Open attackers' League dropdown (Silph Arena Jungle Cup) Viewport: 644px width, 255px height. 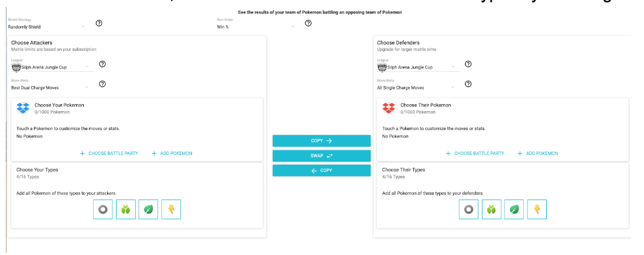pyautogui.click(x=53, y=67)
